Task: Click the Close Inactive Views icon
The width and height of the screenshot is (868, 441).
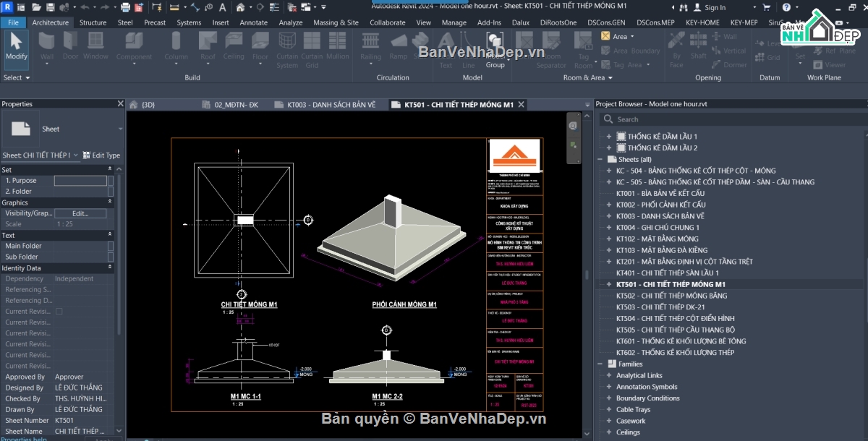Action: coord(292,7)
